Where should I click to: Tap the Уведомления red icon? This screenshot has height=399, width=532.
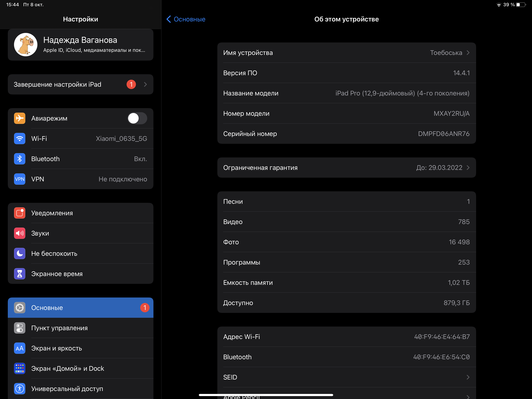pyautogui.click(x=19, y=213)
